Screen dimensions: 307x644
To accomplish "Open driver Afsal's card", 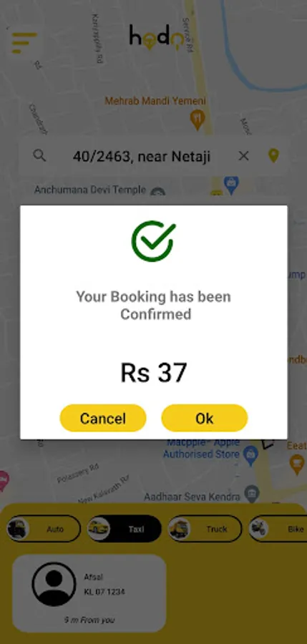I will [x=89, y=593].
